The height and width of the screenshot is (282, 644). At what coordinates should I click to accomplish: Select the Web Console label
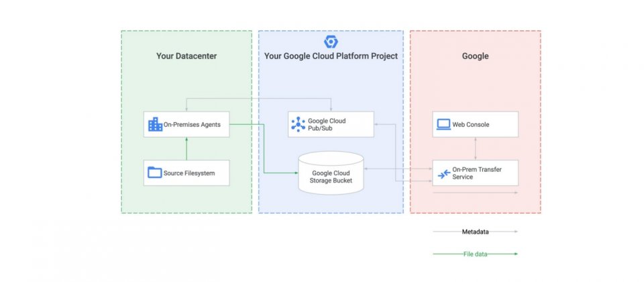point(471,124)
